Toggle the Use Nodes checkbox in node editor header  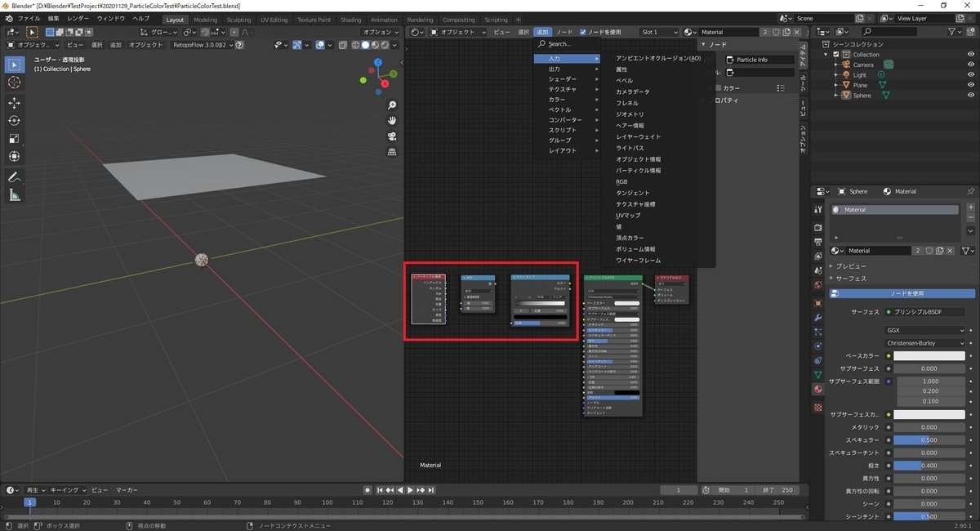click(583, 32)
